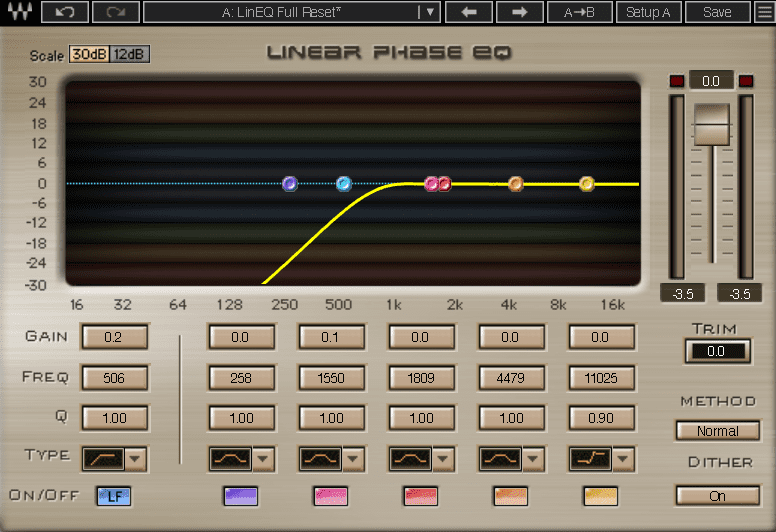Open 11025 Hz band type dropdown
The image size is (776, 532).
point(623,459)
